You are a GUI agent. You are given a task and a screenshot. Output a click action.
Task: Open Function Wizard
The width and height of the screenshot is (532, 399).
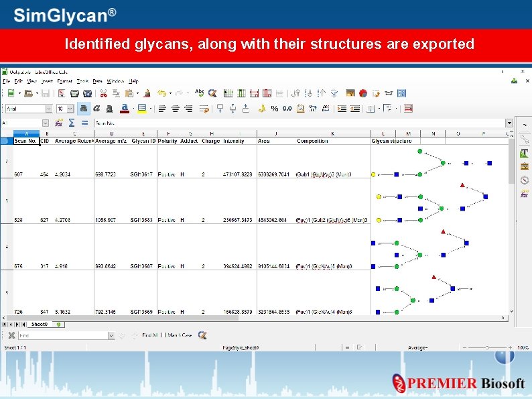point(59,123)
